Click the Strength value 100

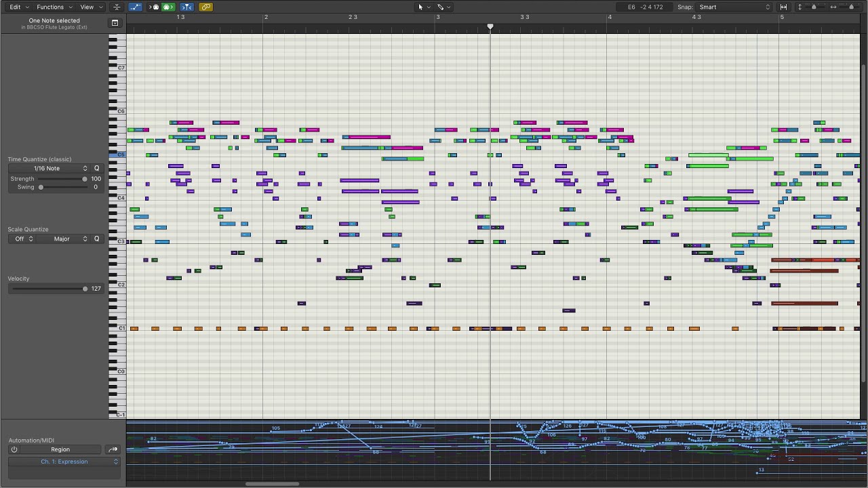coord(96,179)
